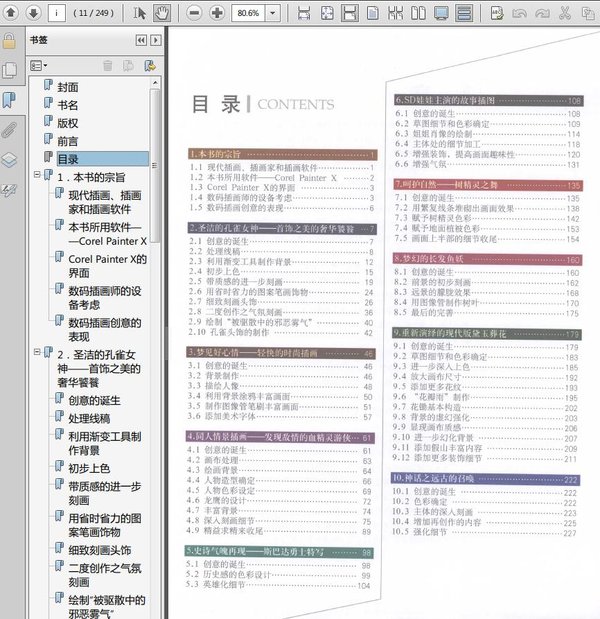Viewport: 600px width, 619px height.
Task: Activate the text selection cursor tool
Action: [140, 13]
